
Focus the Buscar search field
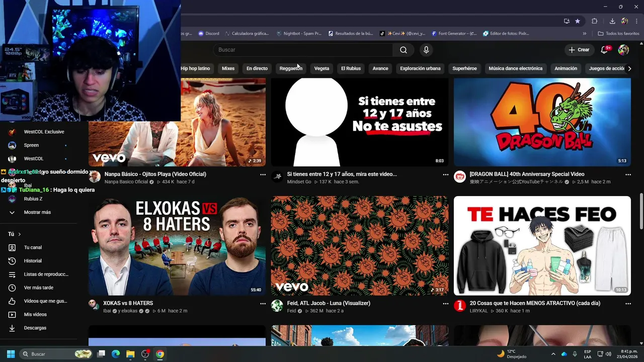click(x=303, y=50)
